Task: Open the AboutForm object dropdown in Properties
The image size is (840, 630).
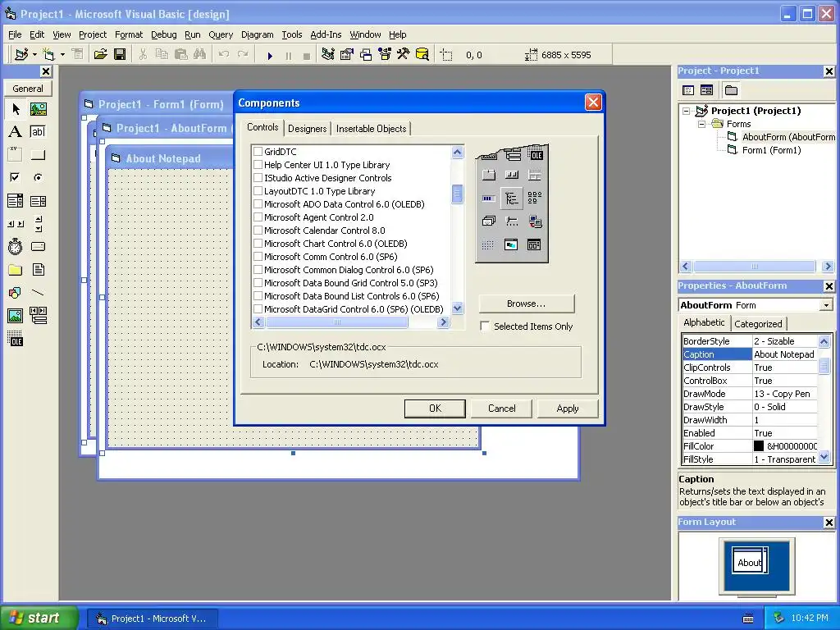Action: click(x=827, y=305)
